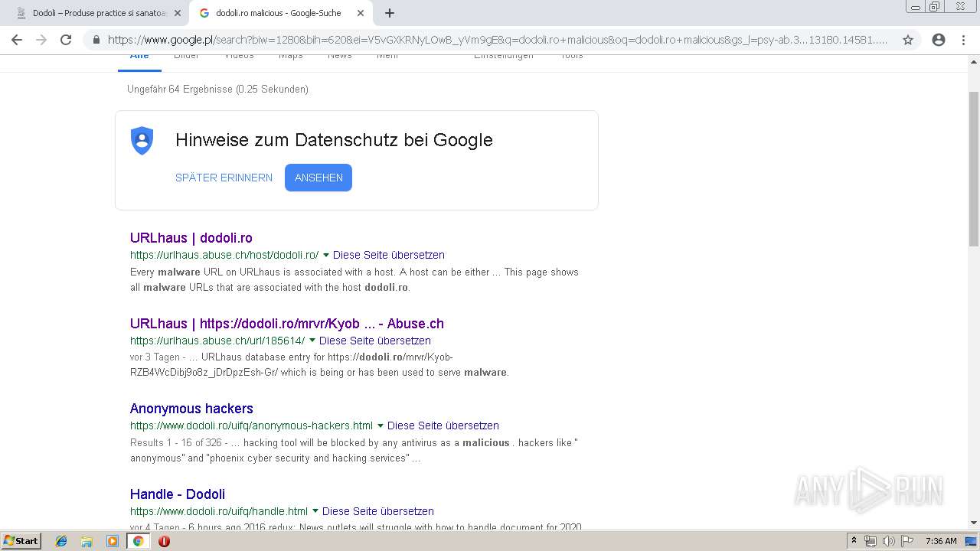
Task: Click the privacy shield icon in the notice
Action: 142,141
